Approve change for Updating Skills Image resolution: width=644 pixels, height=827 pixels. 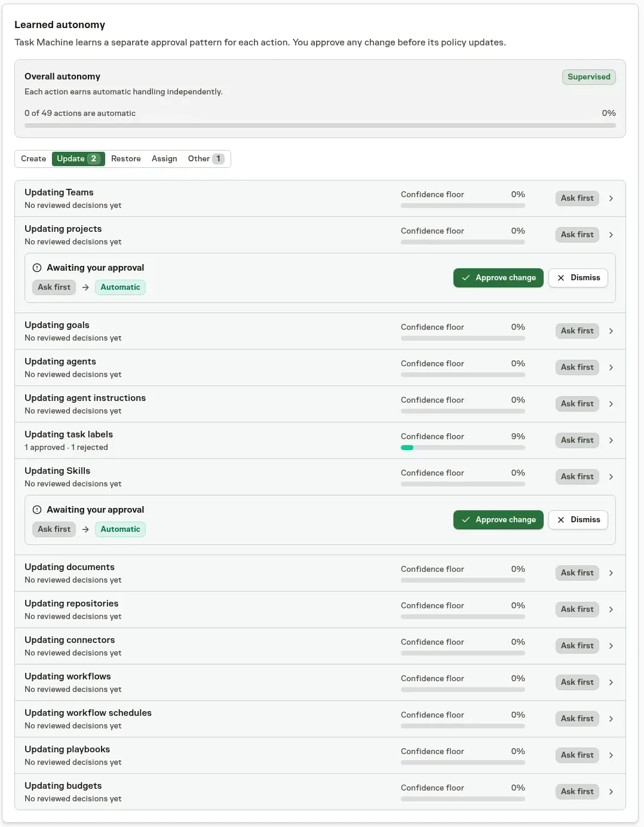pos(498,520)
